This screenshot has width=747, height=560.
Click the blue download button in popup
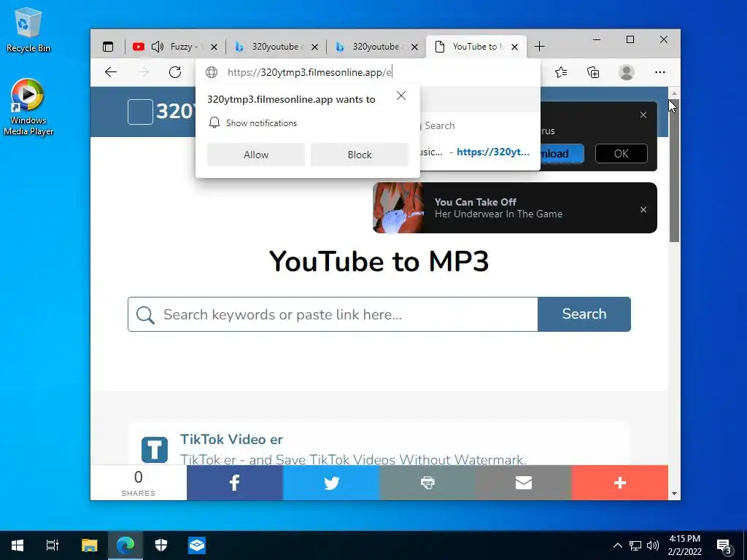pyautogui.click(x=562, y=154)
